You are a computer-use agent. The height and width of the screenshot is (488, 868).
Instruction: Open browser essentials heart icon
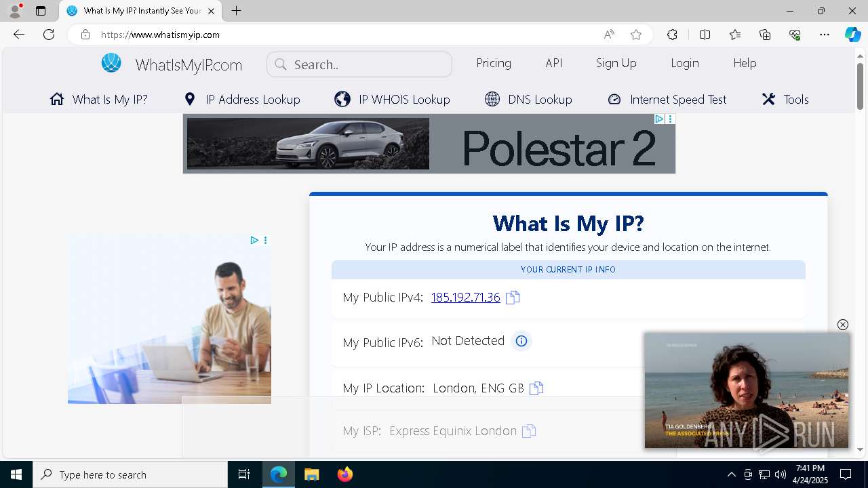[795, 35]
